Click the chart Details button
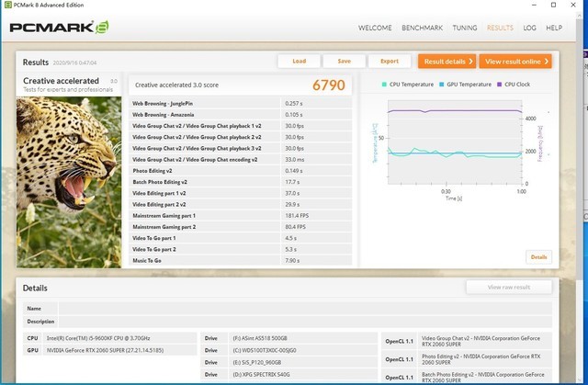 538,257
